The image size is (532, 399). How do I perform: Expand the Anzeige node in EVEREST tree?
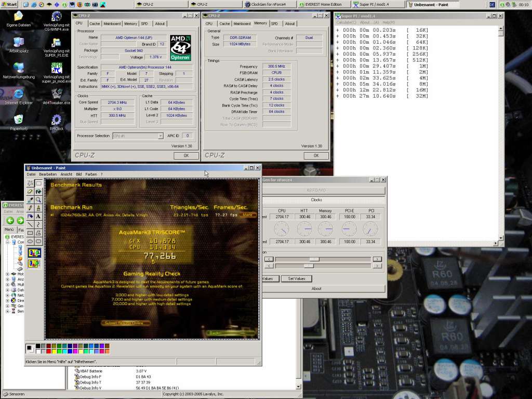[x=7, y=279]
